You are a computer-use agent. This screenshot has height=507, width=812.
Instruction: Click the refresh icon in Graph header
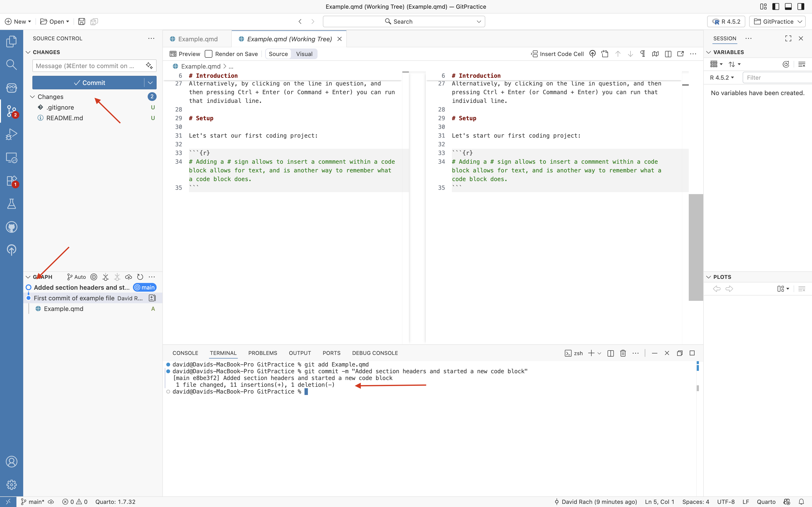(140, 277)
